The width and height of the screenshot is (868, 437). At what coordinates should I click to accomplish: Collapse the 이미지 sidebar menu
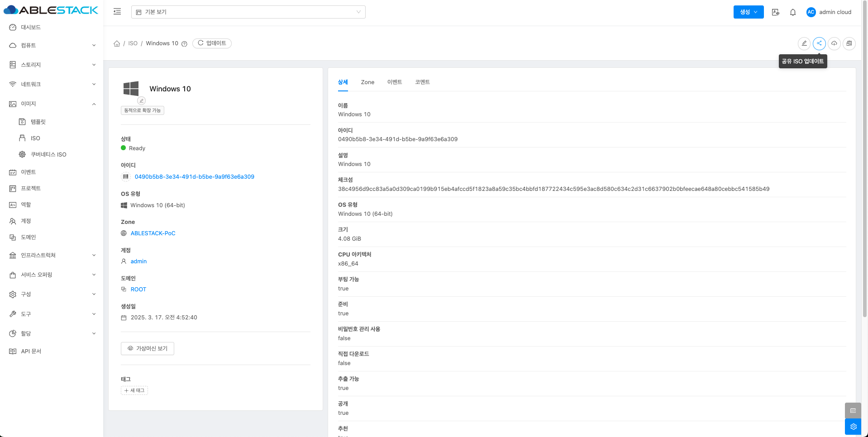(x=52, y=104)
